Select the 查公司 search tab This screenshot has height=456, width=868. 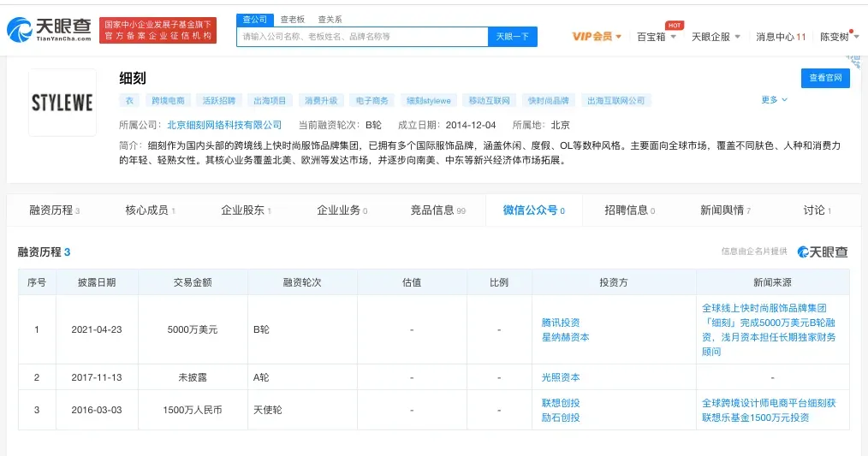click(254, 20)
